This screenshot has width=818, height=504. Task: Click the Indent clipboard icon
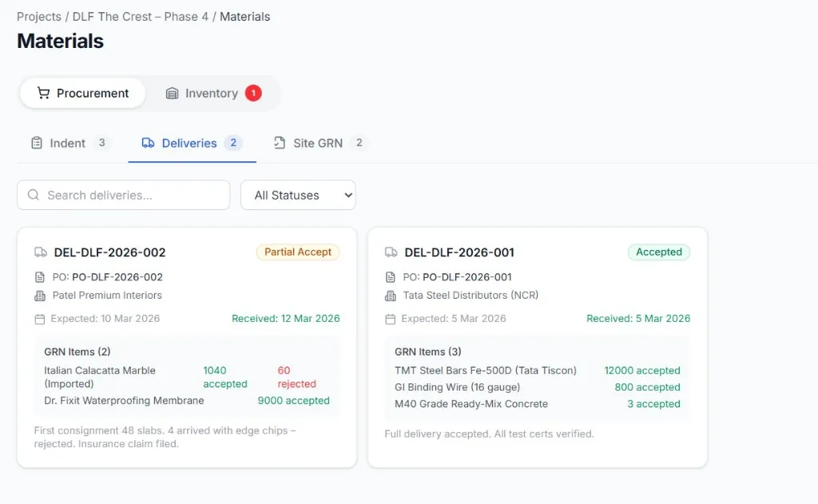click(x=37, y=142)
